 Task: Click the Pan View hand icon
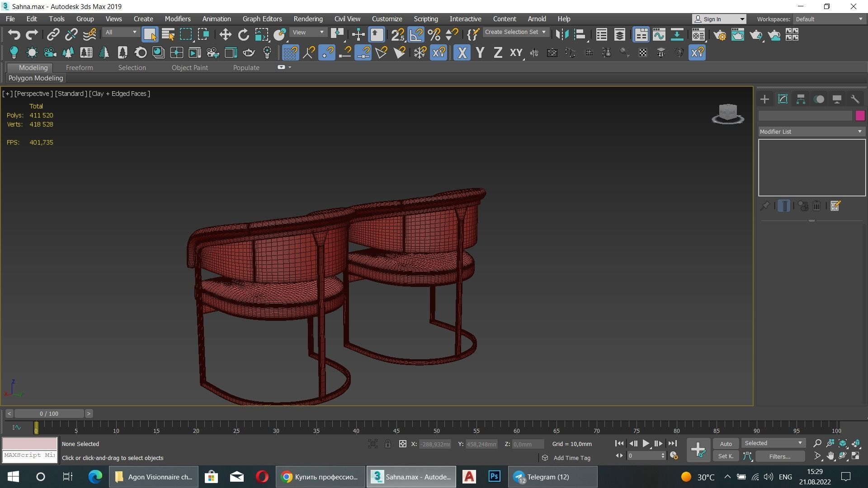pyautogui.click(x=830, y=456)
